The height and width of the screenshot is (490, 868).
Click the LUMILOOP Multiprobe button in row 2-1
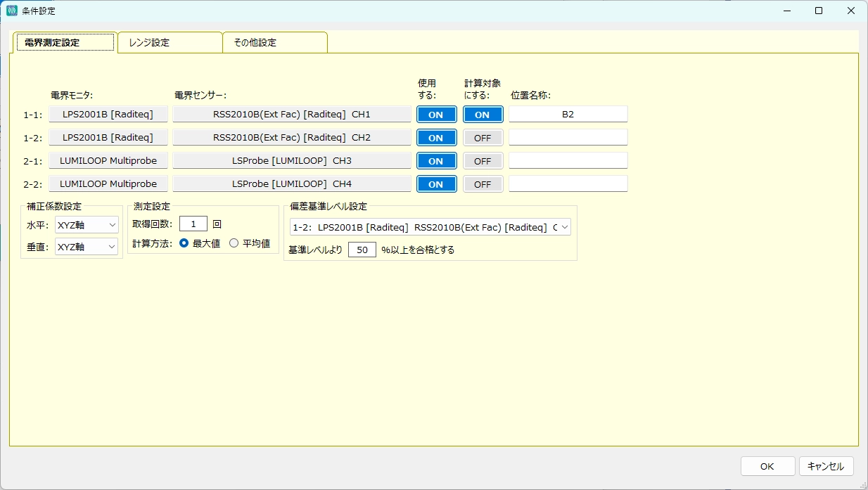click(x=108, y=161)
